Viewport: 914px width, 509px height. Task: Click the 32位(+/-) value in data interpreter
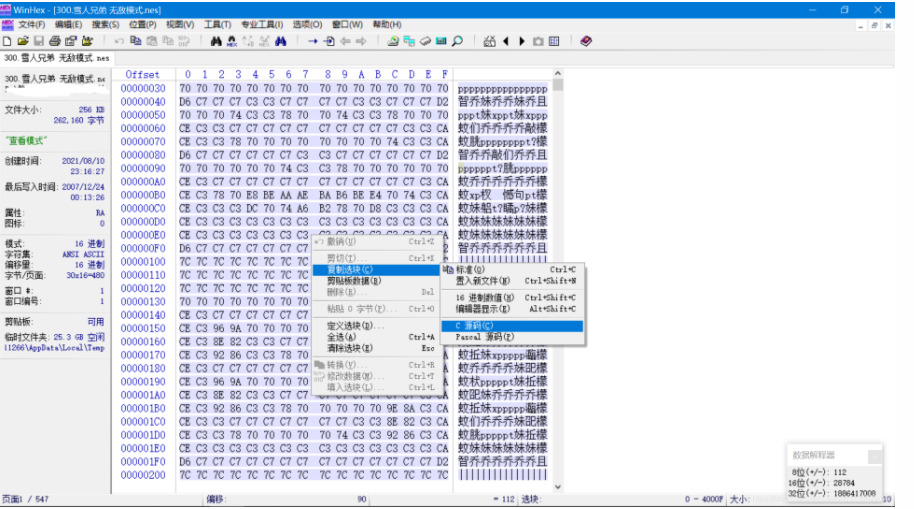click(x=832, y=493)
